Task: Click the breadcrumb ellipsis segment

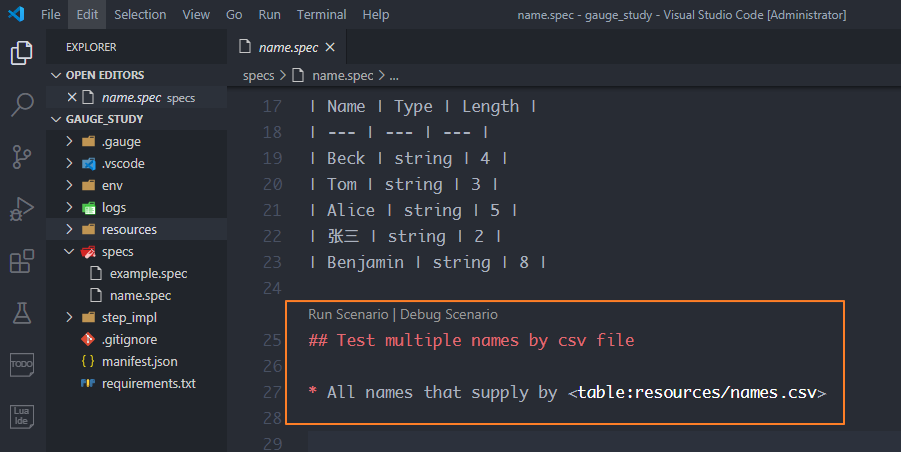Action: point(394,75)
